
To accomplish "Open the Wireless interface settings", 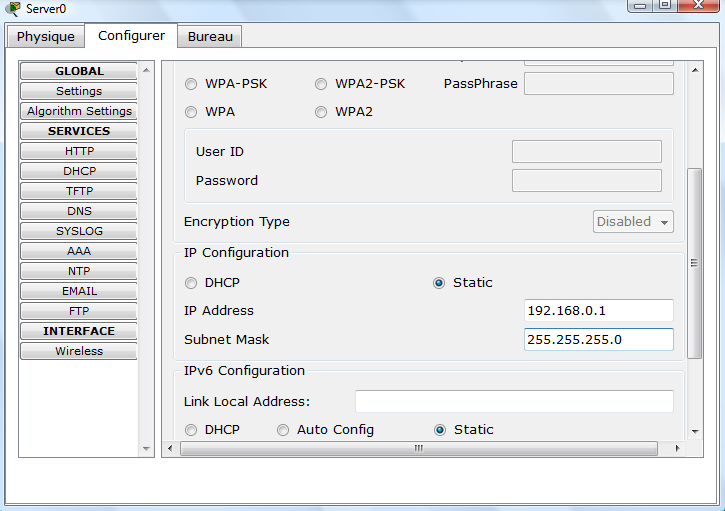I will pyautogui.click(x=79, y=351).
